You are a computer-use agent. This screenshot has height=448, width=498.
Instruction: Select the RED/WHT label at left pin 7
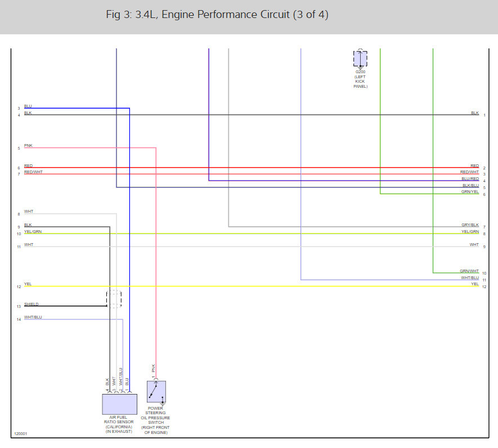click(x=33, y=172)
